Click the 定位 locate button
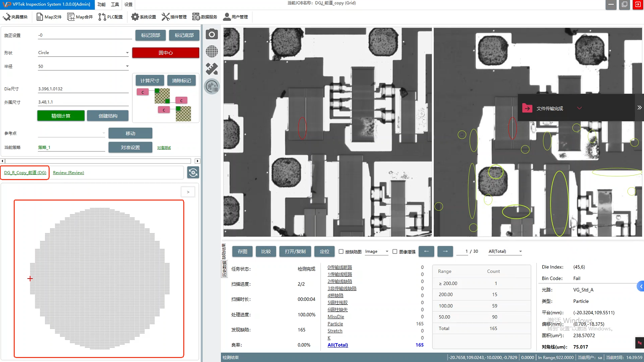The image size is (644, 362). coord(324,251)
